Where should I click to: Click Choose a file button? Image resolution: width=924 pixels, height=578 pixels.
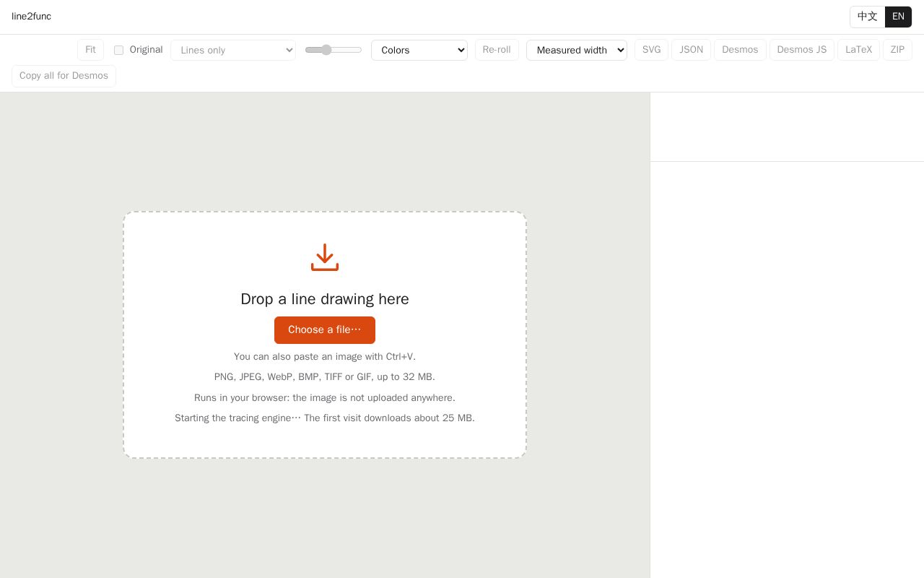(325, 330)
